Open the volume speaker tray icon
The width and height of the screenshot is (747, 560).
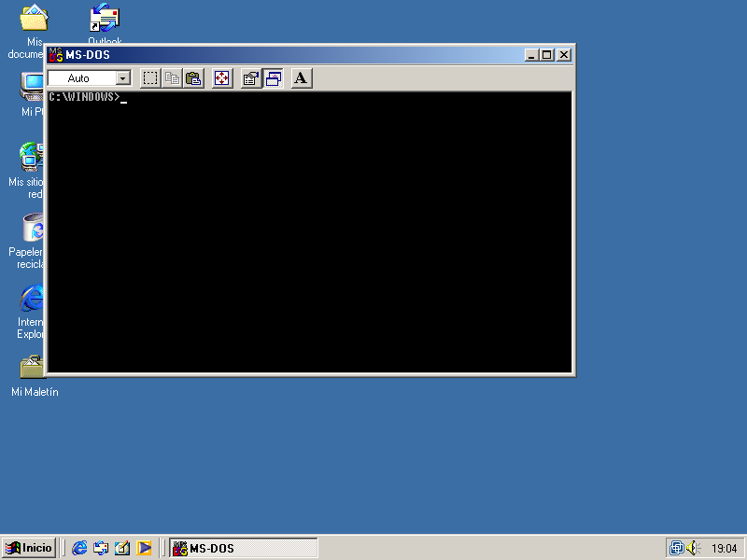[x=692, y=548]
